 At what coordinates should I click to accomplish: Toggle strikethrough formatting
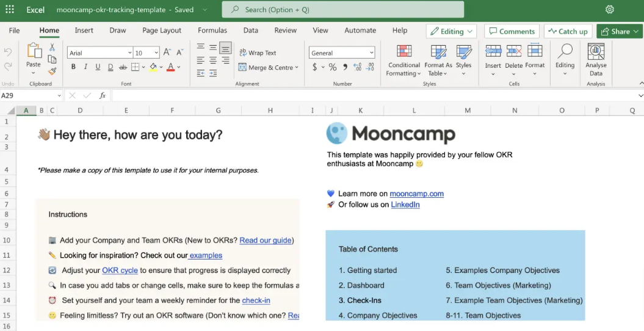[123, 67]
